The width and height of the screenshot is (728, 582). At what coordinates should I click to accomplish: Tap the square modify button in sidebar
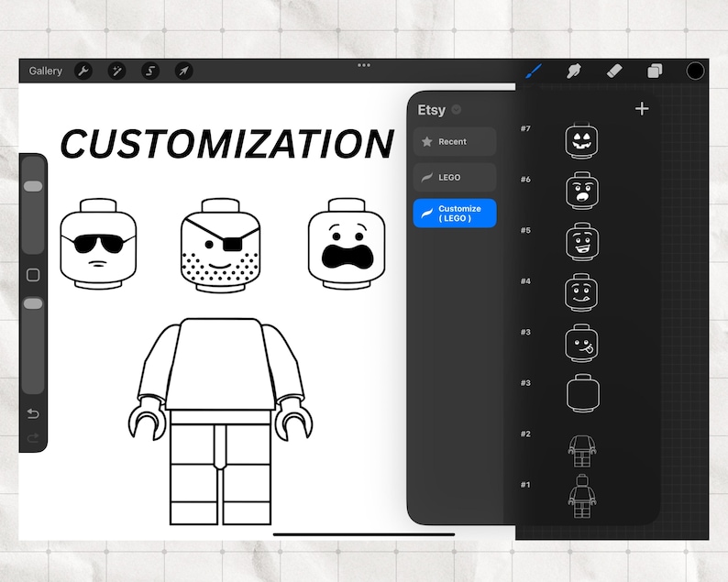pyautogui.click(x=33, y=275)
